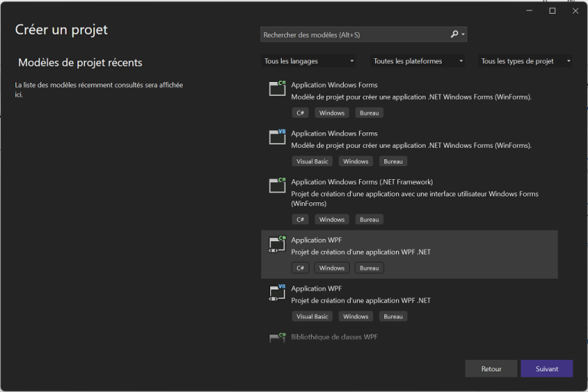Image resolution: width=588 pixels, height=392 pixels.
Task: Click the C# Windows Forms application icon
Action: pos(277,89)
